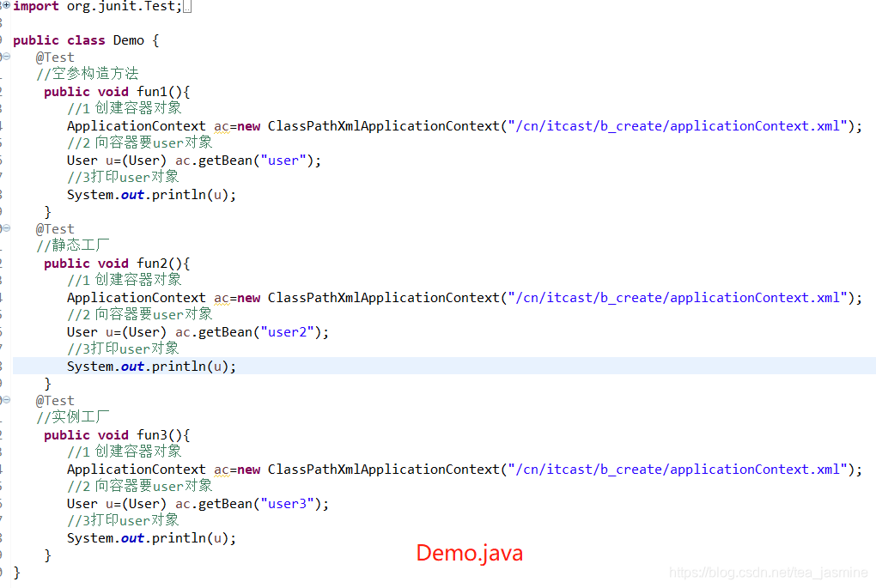The image size is (876, 588).
Task: Click the @Test annotation above fun3
Action: [55, 400]
